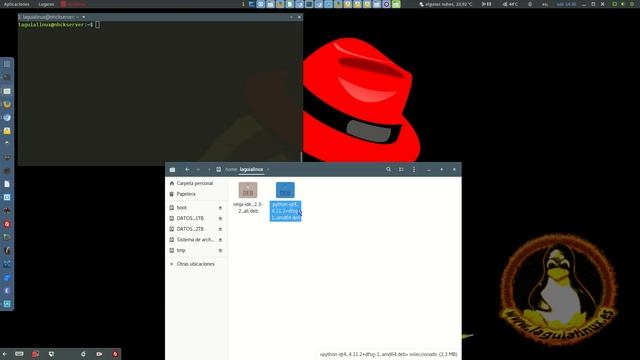640x360 pixels.
Task: Open the 44°C temperature indicator
Action: click(x=510, y=4)
